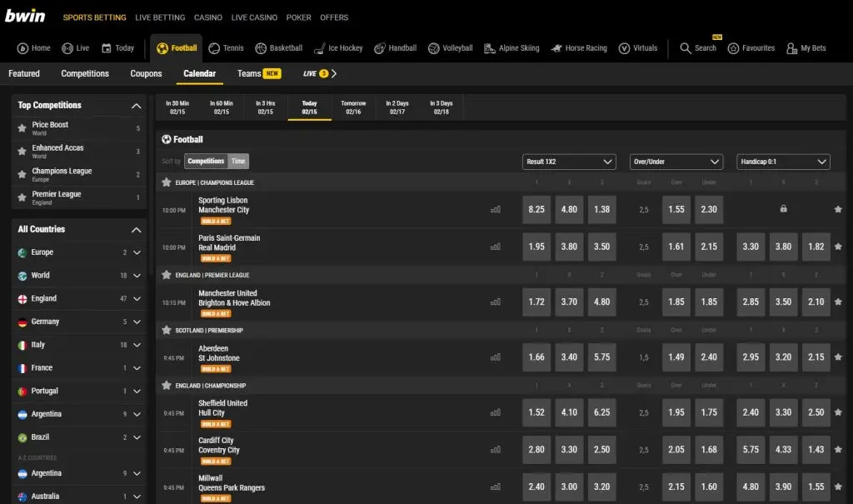Image resolution: width=853 pixels, height=504 pixels.
Task: Favourite the Paris Saint-Germain vs Real Madrid match
Action: [838, 247]
